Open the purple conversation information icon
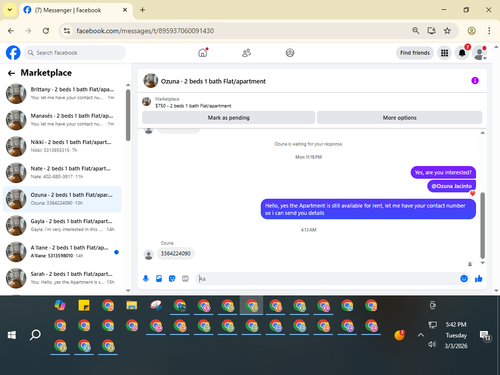This screenshot has width=500, height=375. click(475, 81)
